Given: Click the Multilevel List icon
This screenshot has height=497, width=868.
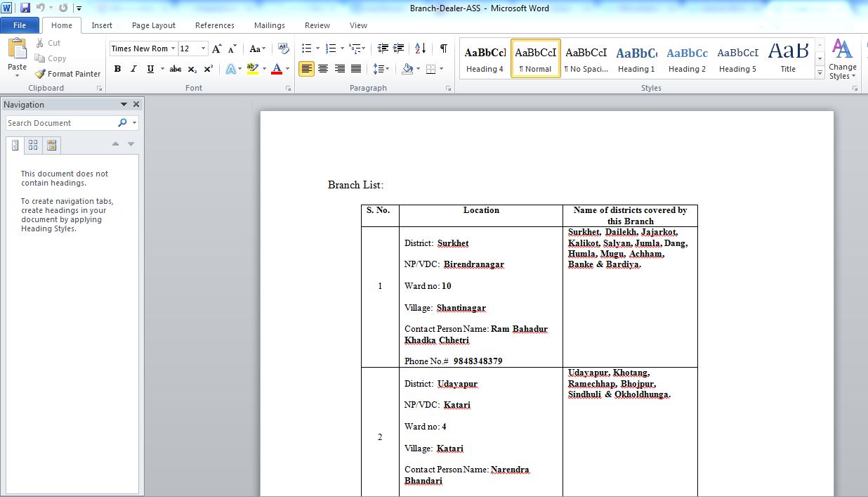Looking at the screenshot, I should click(x=356, y=49).
